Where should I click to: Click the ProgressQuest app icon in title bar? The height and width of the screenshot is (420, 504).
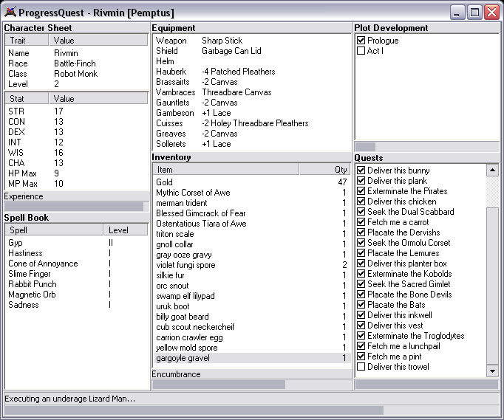[x=10, y=13]
